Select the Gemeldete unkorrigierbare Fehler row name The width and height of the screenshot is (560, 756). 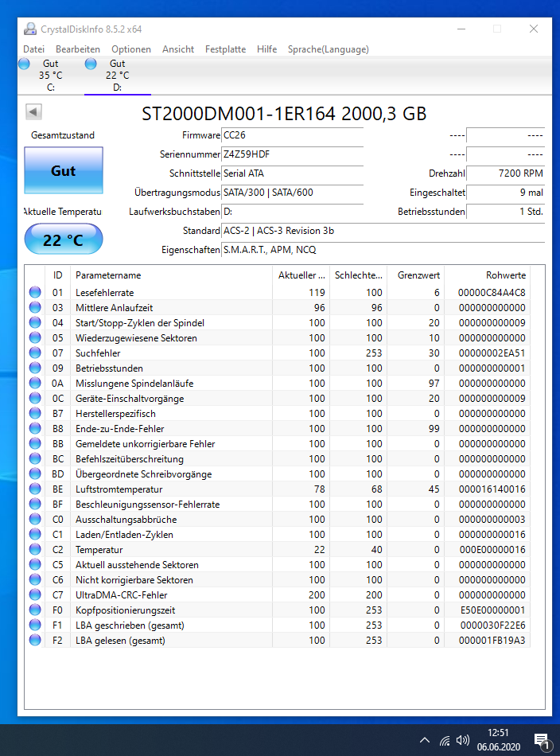tap(145, 443)
